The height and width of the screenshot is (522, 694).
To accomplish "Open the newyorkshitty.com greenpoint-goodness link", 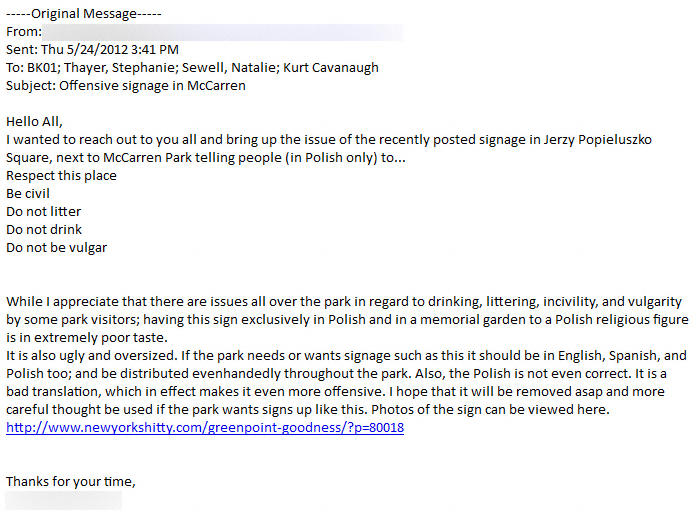I will 205,427.
